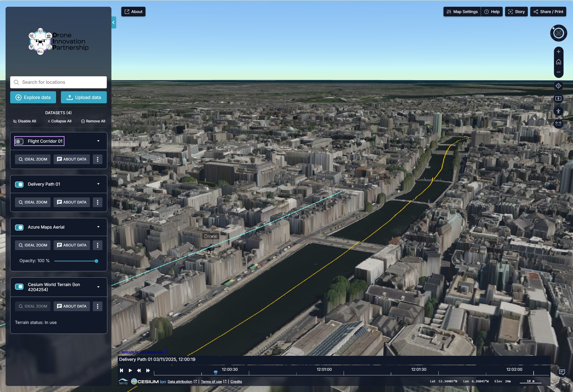The image size is (573, 392).
Task: Collapse Azure Maps Aerial section arrow
Action: click(x=98, y=227)
